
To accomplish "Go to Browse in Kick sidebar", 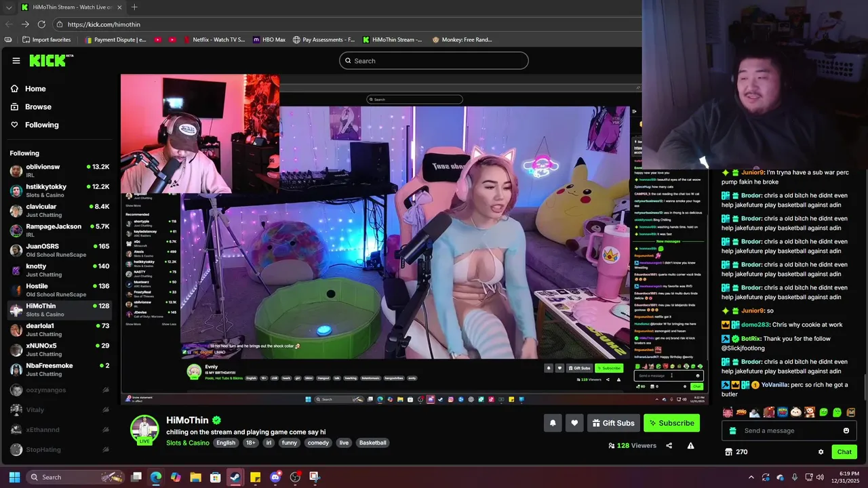I will click(x=31, y=106).
